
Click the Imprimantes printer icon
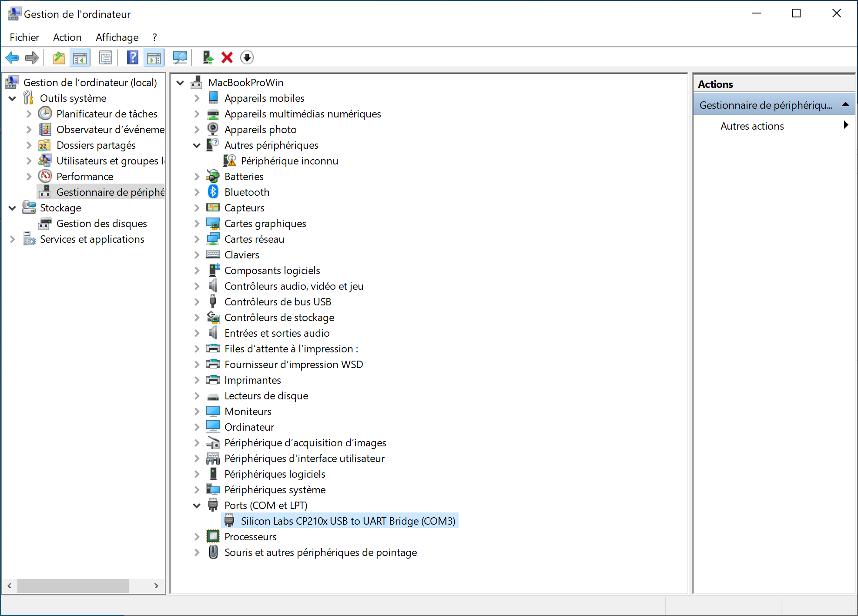tap(213, 380)
